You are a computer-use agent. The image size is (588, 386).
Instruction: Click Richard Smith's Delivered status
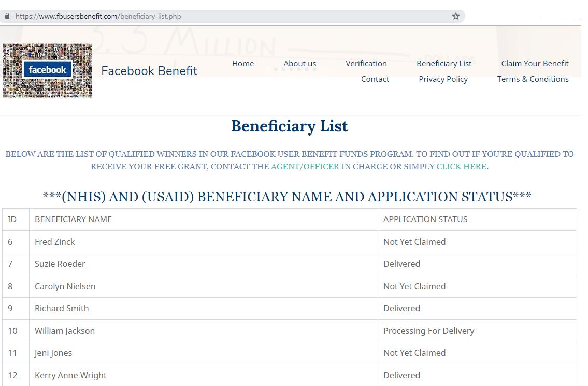tap(401, 308)
